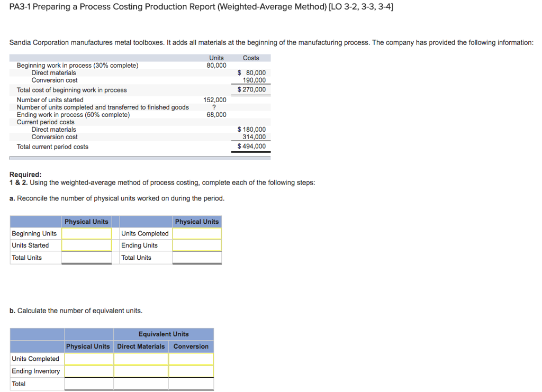Click the Beginning Units input field
The width and height of the screenshot is (542, 392).
[x=86, y=233]
